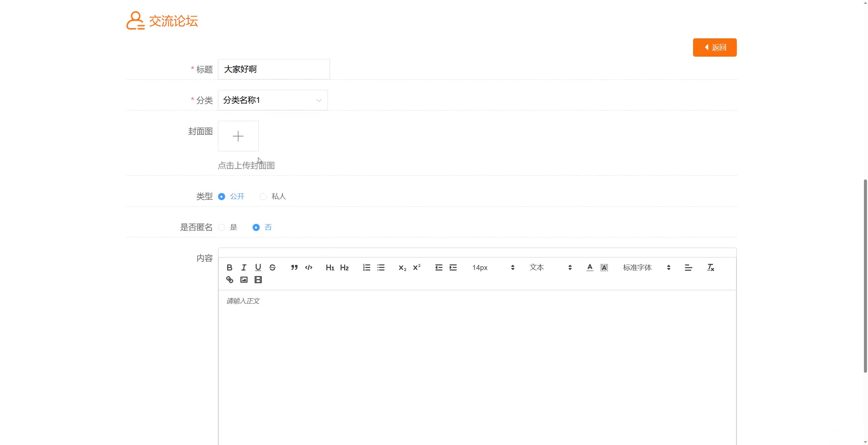Select the 私人 type radio
Viewport: 868px width, 445px height.
pos(263,197)
